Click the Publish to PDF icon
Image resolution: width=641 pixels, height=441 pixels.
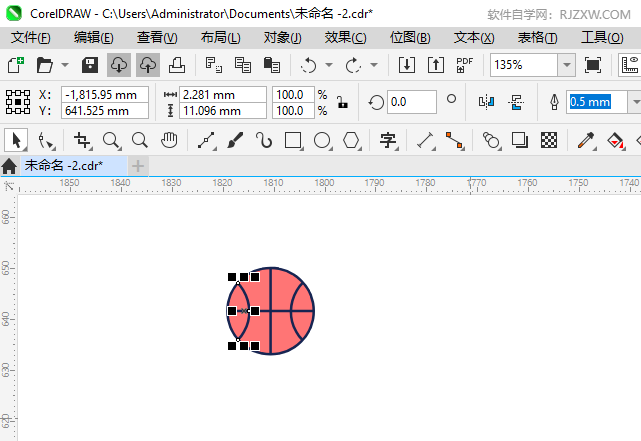tap(464, 65)
